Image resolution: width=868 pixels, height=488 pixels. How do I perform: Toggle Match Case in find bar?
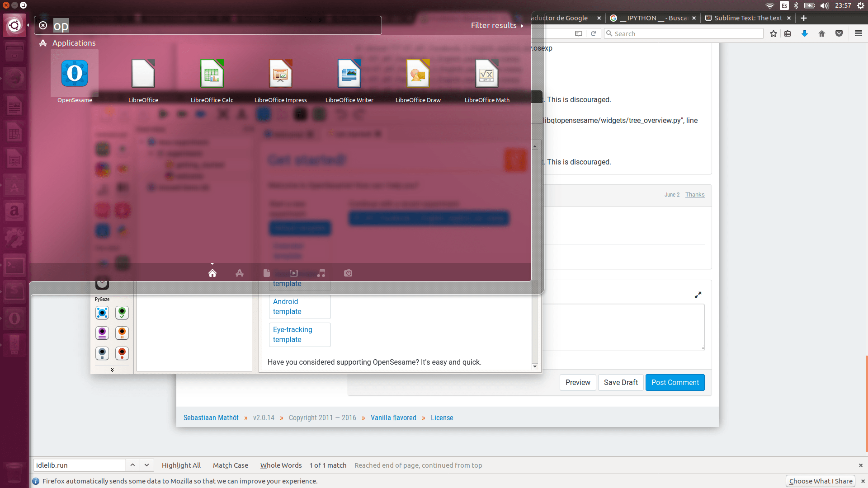(231, 465)
